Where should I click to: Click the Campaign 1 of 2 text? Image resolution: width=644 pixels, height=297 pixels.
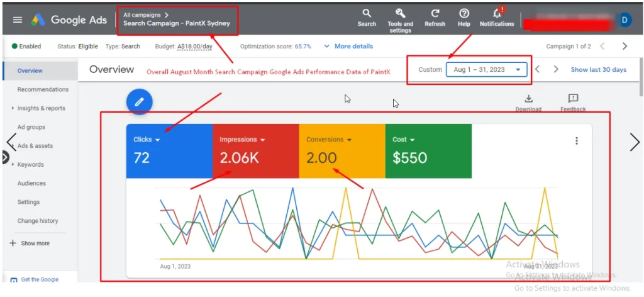coord(569,47)
